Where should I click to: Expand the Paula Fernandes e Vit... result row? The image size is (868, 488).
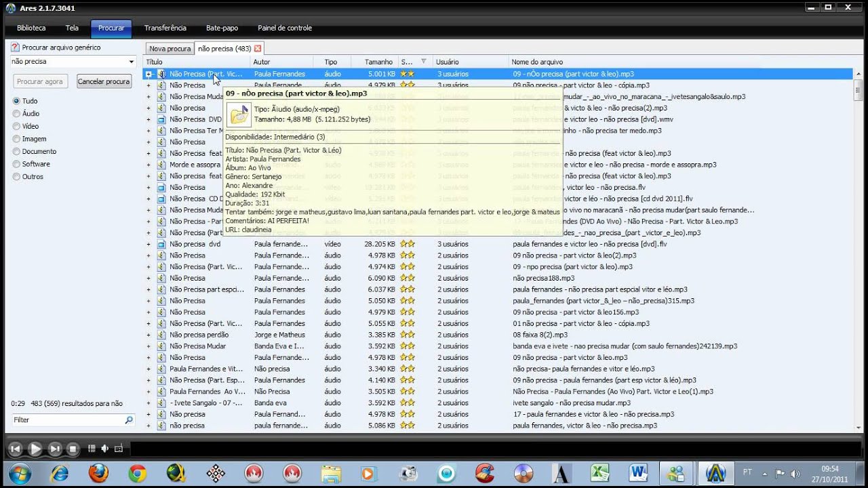(x=149, y=369)
